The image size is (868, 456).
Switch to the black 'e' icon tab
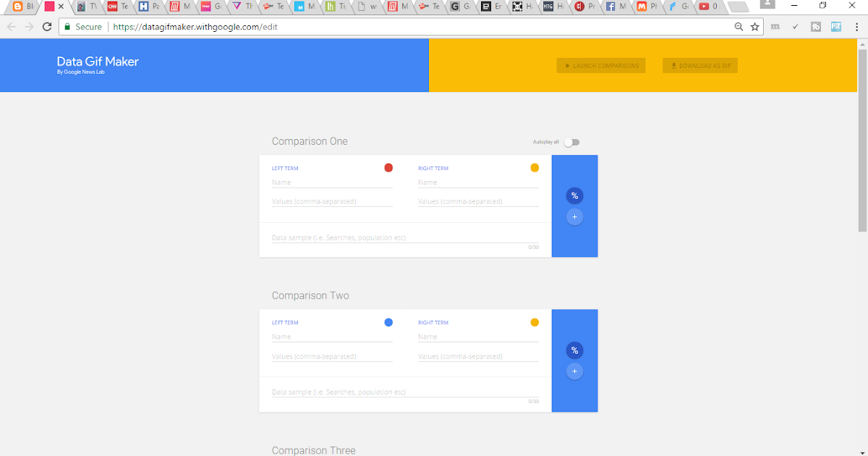[x=491, y=7]
